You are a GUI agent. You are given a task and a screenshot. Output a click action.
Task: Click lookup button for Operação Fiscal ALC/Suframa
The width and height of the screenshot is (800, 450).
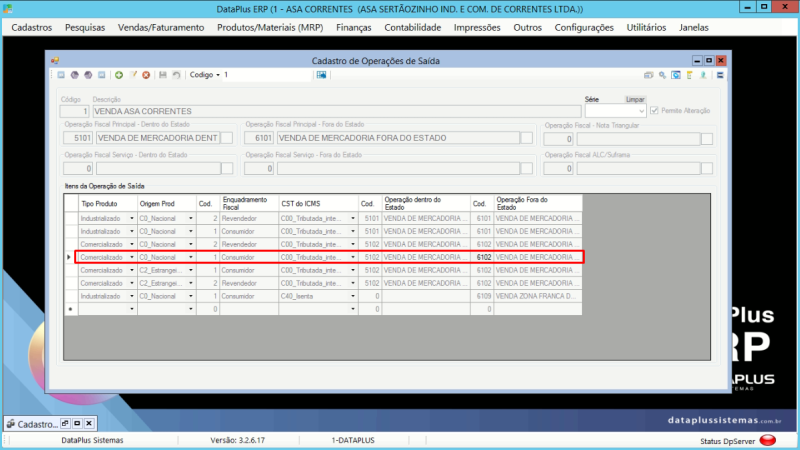pos(707,168)
